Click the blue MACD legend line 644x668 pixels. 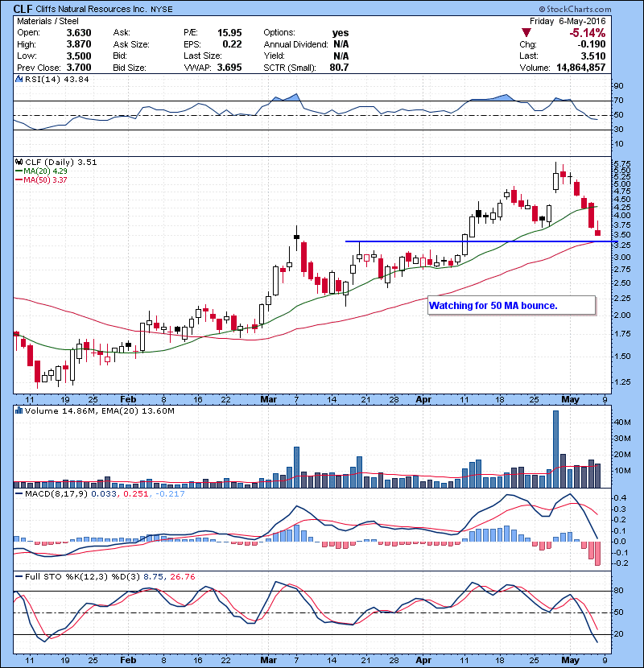pyautogui.click(x=19, y=494)
